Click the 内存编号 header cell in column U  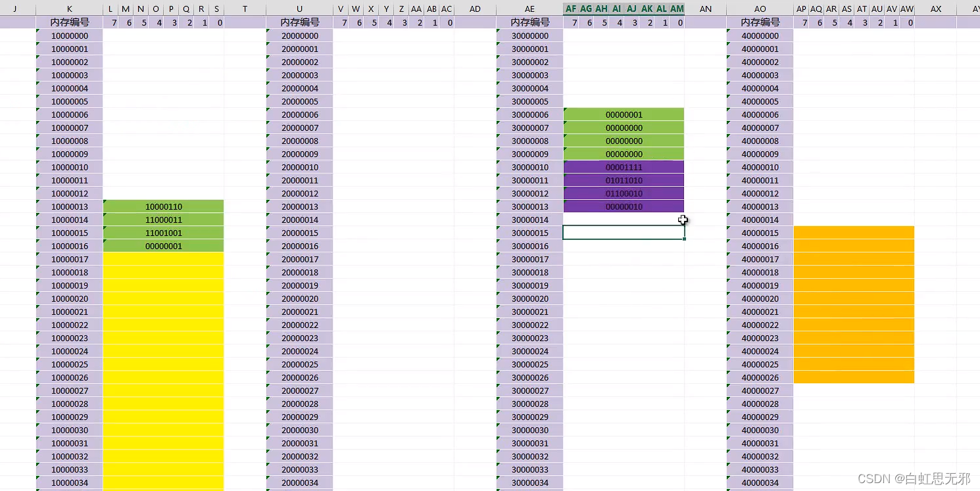300,22
